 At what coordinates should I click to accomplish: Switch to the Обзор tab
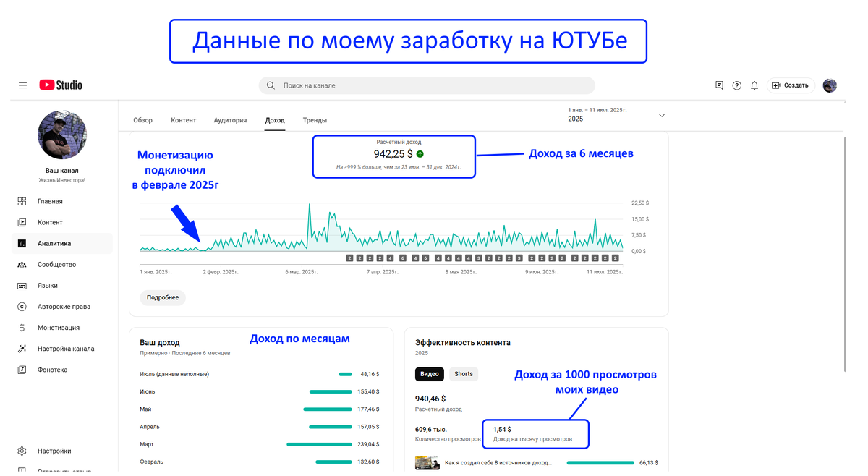tap(142, 120)
